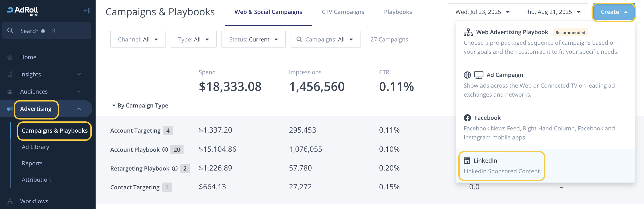Expand the Insights menu chevron

point(79,74)
